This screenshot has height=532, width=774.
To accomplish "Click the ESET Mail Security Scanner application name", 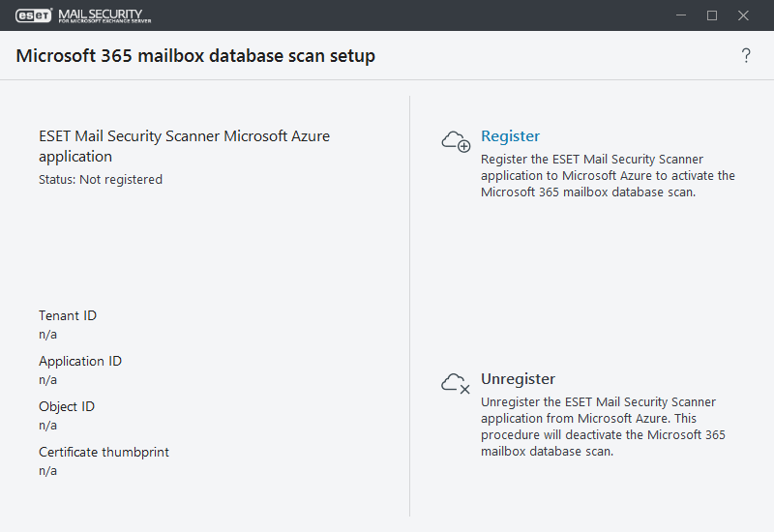I will click(184, 146).
